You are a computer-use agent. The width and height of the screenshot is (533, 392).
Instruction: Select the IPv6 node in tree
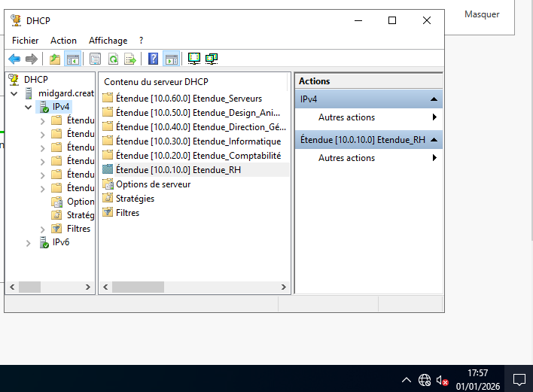click(61, 242)
